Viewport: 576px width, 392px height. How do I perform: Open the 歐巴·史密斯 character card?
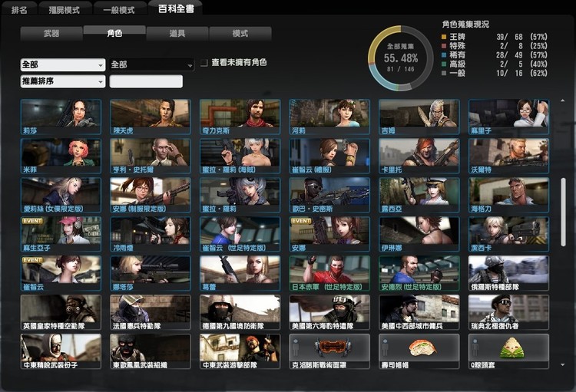(x=329, y=195)
